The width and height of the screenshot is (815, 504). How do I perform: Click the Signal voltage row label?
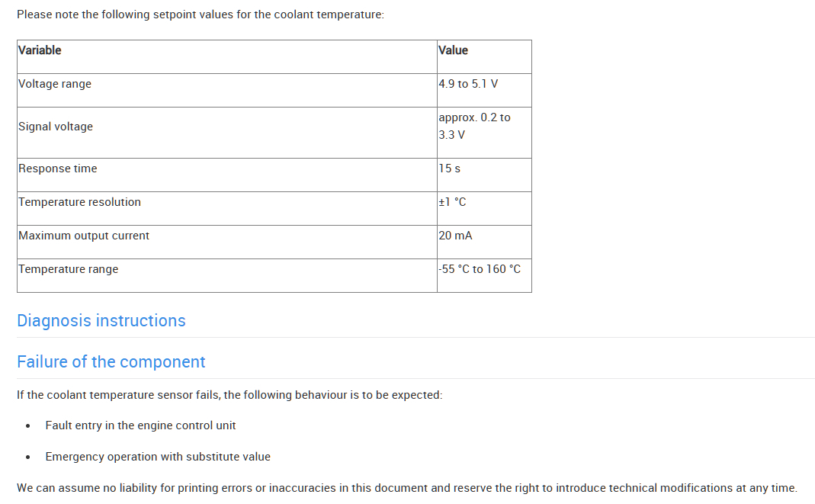click(x=56, y=127)
